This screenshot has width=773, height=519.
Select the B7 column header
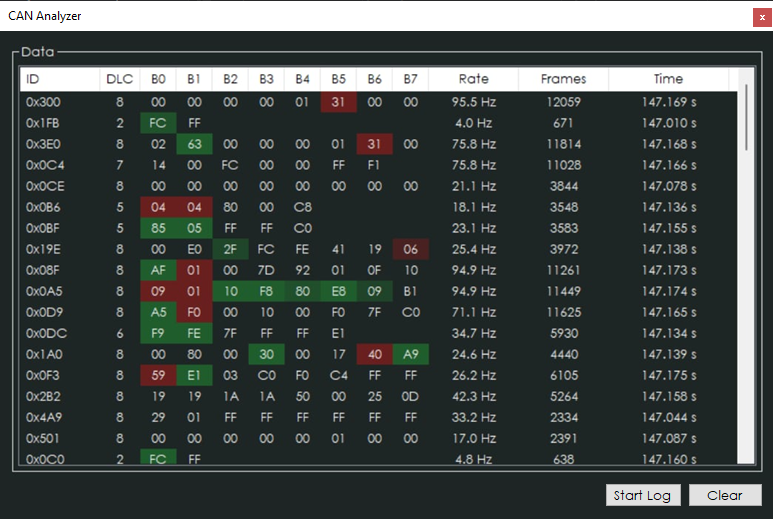pyautogui.click(x=410, y=79)
